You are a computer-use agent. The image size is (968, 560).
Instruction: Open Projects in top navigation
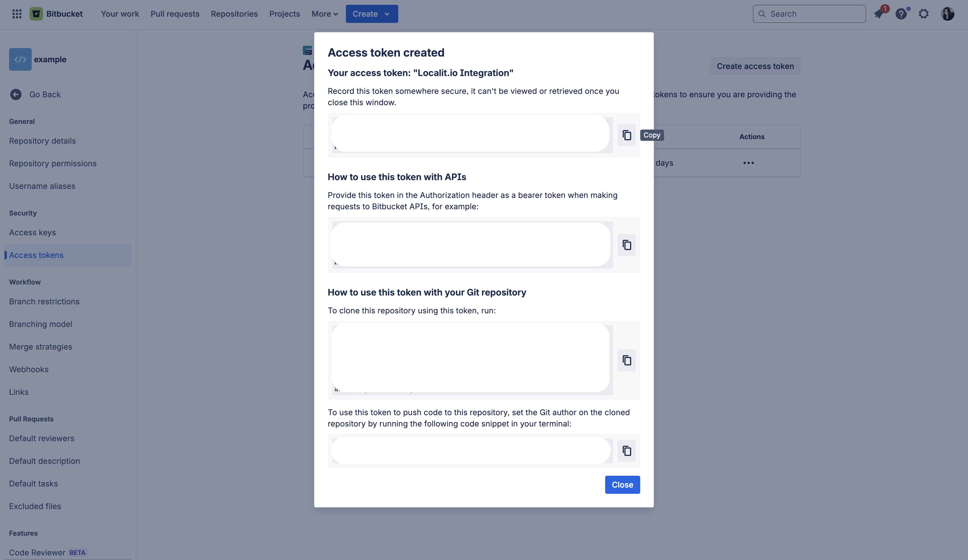(284, 14)
